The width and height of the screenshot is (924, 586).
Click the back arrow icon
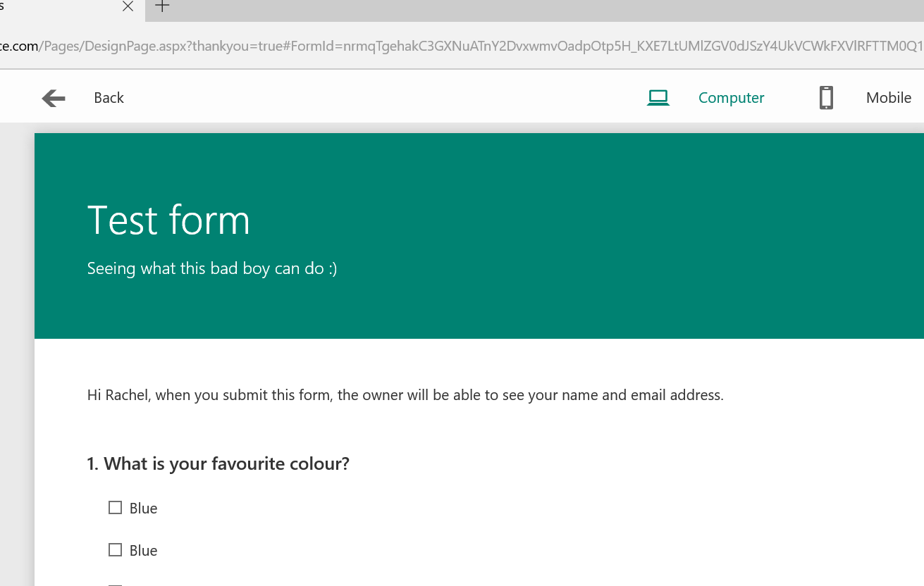[54, 98]
